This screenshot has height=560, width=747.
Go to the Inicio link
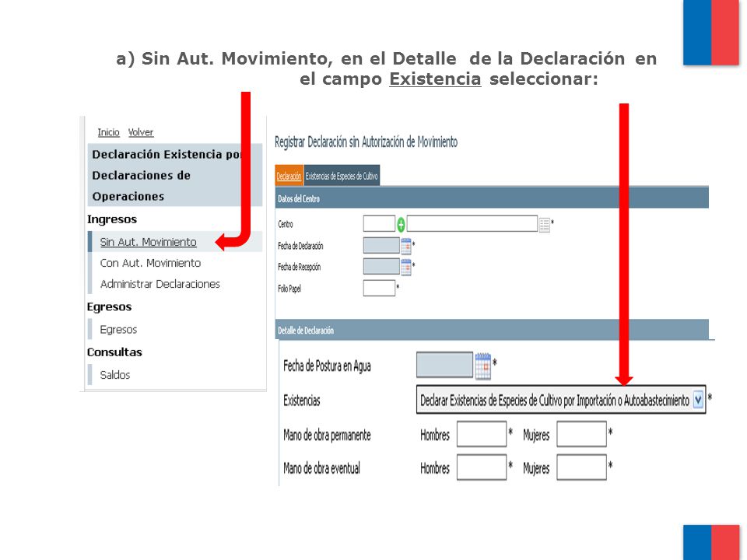(109, 132)
